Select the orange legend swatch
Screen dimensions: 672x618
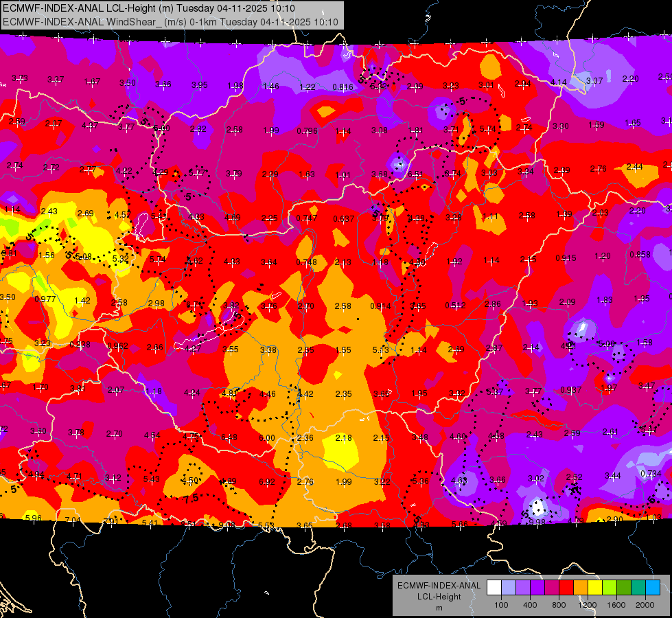(581, 588)
